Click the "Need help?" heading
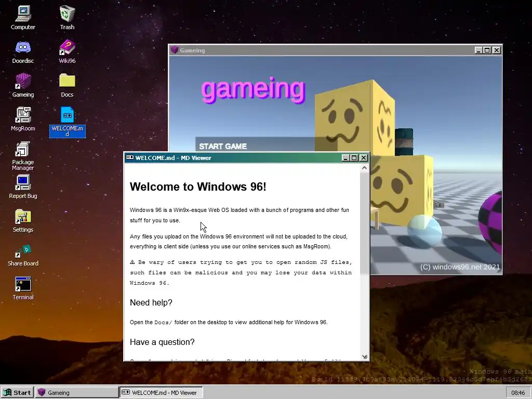This screenshot has width=532, height=399. pyautogui.click(x=151, y=303)
